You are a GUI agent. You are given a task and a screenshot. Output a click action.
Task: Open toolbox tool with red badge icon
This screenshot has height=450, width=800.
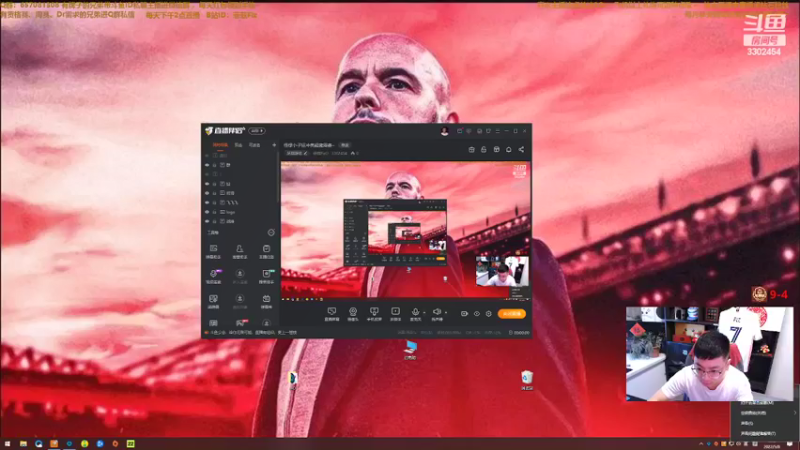(240, 323)
